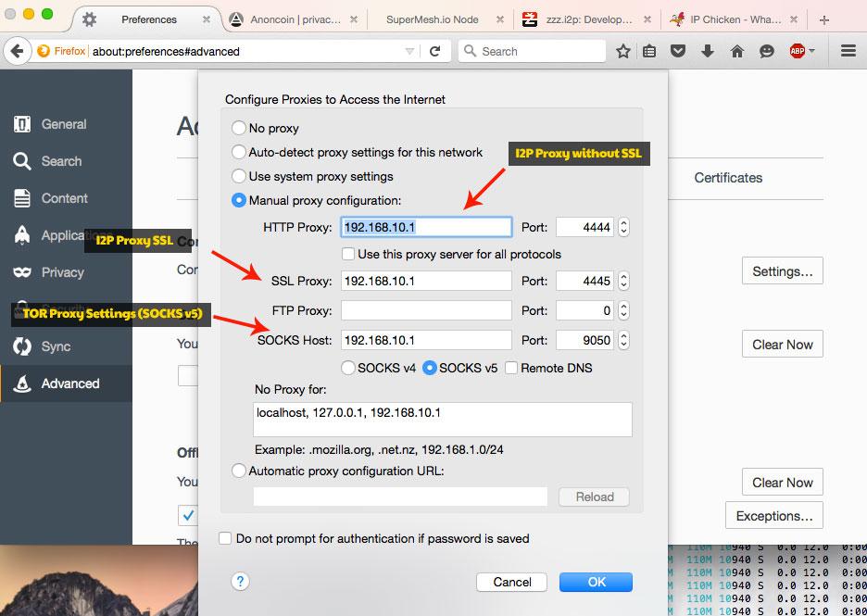Select SOCKS v5 radio button
This screenshot has height=616, width=867.
pos(430,368)
